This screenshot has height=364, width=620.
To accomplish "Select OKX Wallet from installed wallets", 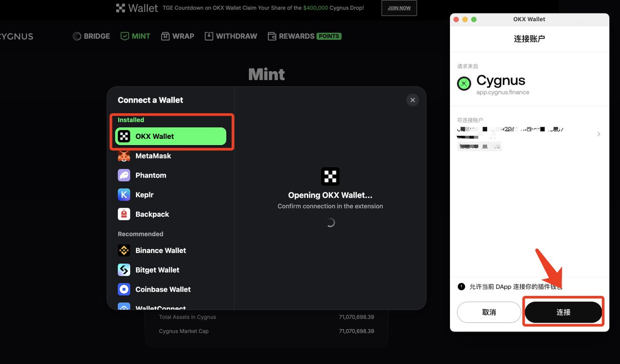I will coord(171,136).
